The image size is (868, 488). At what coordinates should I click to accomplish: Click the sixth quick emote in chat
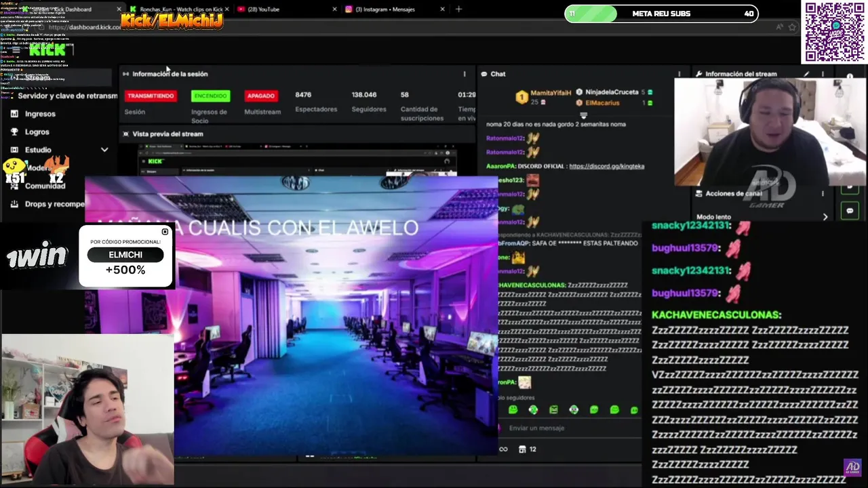point(614,410)
